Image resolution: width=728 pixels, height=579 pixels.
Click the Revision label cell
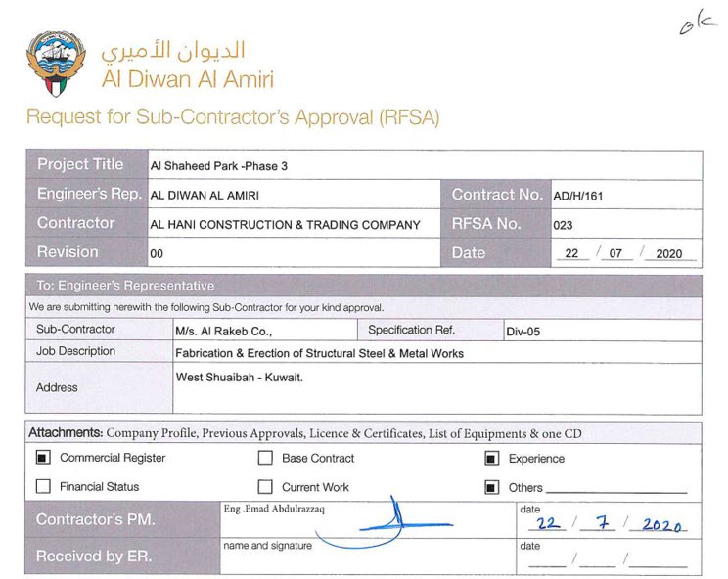coord(87,252)
